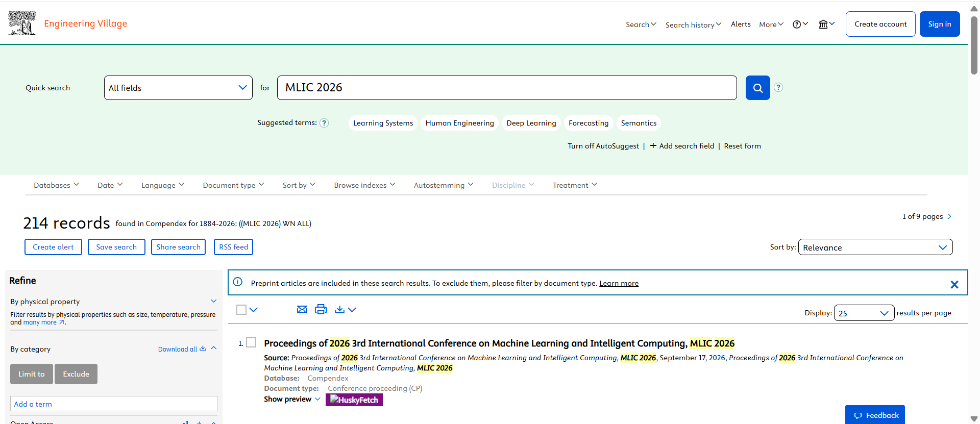Image resolution: width=980 pixels, height=424 pixels.
Task: Click the Create alert button
Action: click(x=53, y=247)
